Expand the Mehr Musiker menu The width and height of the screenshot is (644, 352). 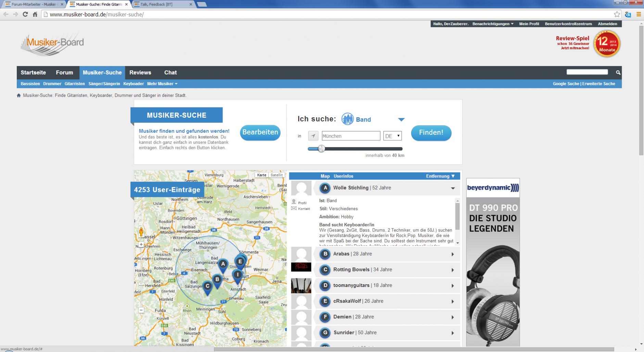(x=162, y=84)
